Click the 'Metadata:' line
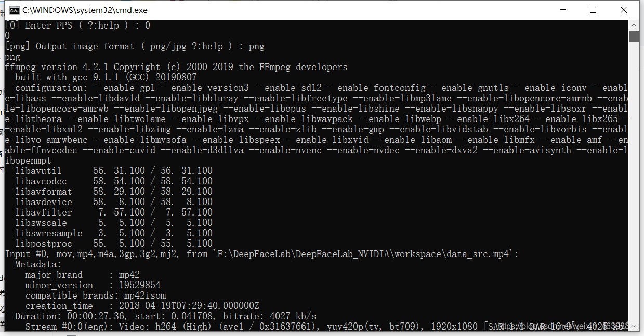Image resolution: width=644 pixels, height=336 pixels. point(38,264)
